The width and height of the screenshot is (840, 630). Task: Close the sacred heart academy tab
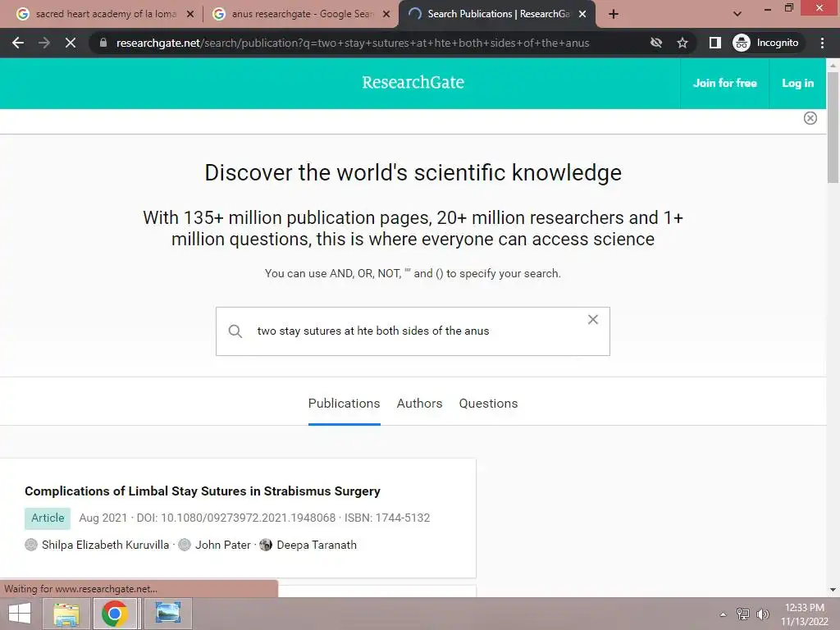(189, 14)
